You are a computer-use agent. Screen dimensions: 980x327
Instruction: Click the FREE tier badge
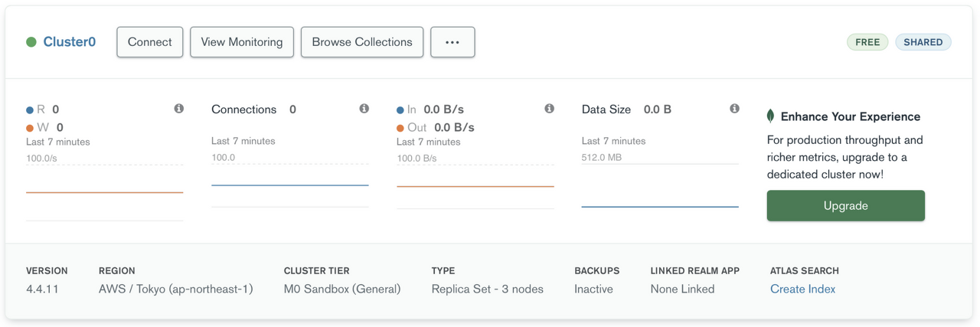pos(867,42)
